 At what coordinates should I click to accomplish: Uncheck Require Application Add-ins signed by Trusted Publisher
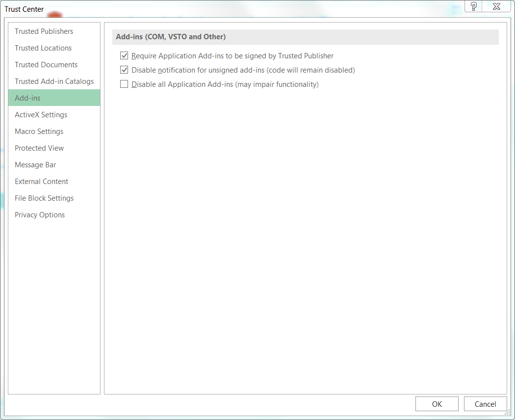click(x=124, y=56)
